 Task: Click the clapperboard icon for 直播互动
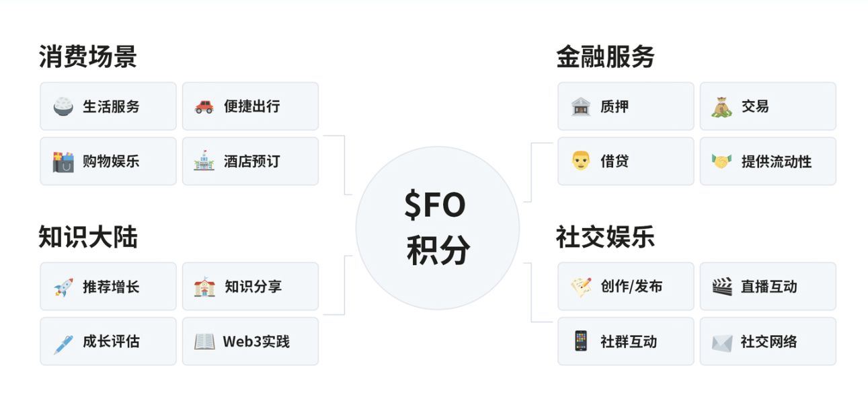tap(722, 287)
